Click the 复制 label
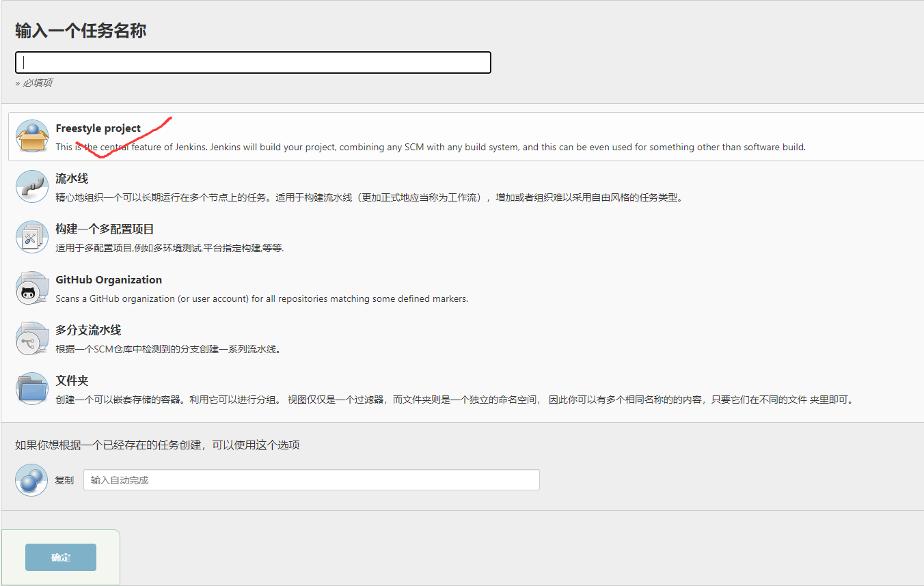The width and height of the screenshot is (924, 586). coord(64,480)
